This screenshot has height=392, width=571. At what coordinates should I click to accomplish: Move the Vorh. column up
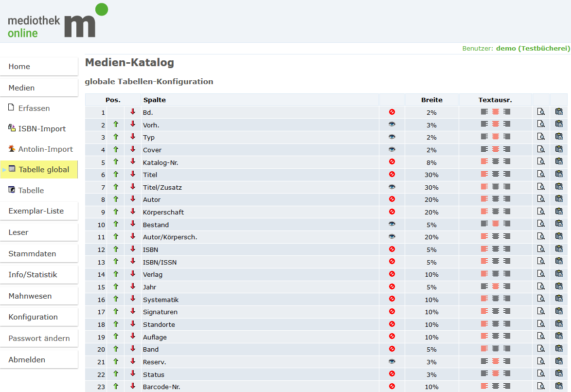116,125
